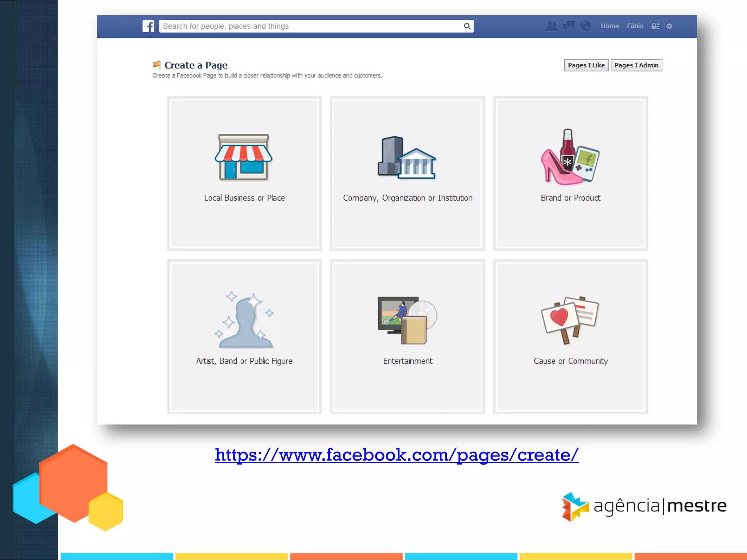
Task: Open the privacy shortcuts icon
Action: pos(655,26)
